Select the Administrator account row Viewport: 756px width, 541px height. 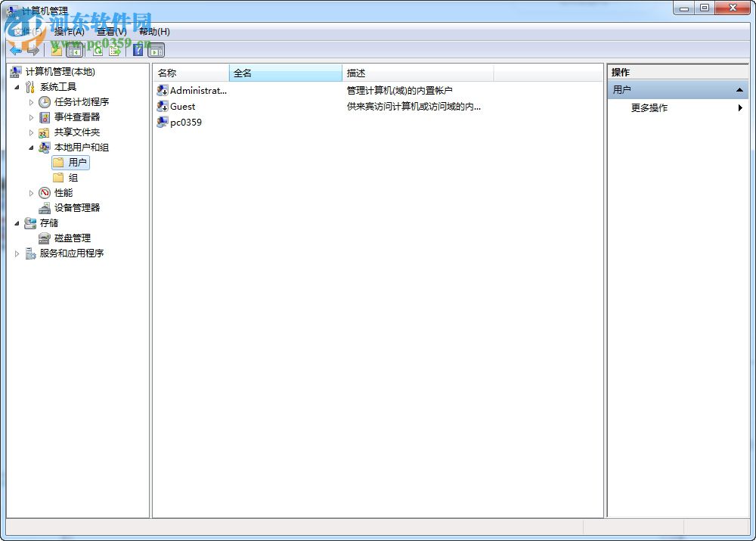tap(199, 90)
